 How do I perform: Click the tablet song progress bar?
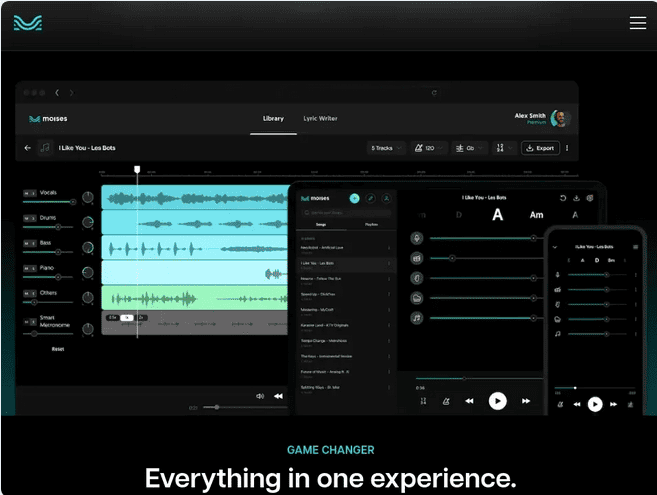pyautogui.click(x=479, y=378)
